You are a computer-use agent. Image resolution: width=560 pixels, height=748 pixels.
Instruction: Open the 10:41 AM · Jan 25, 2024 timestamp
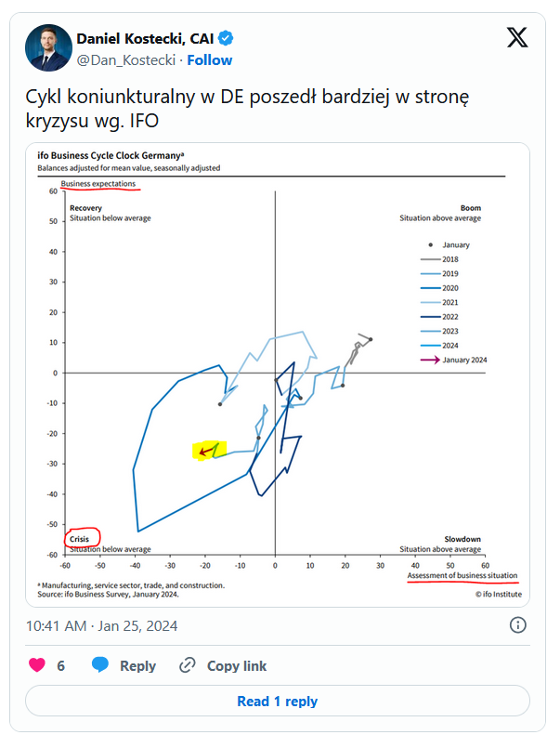click(101, 625)
